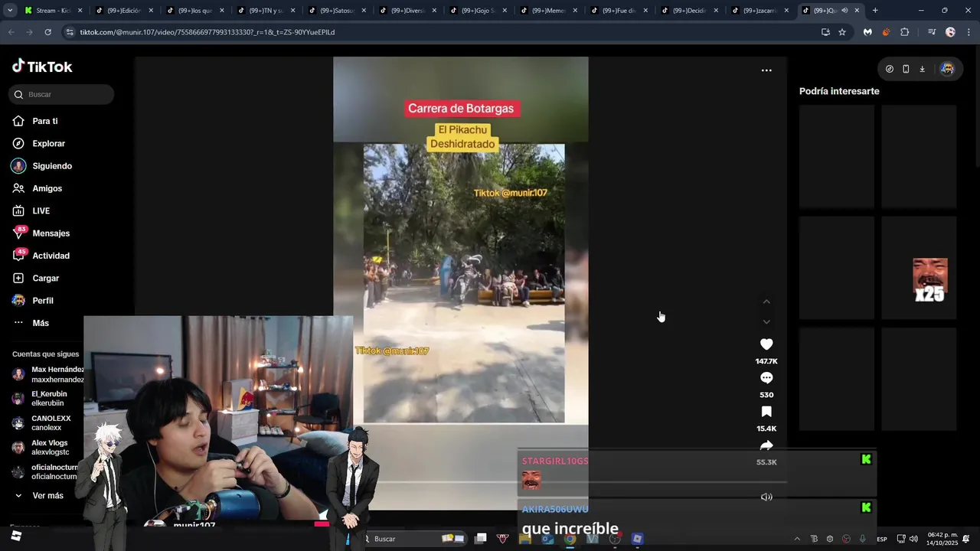Screen dimensions: 980x551
Task: Like the video with heart icon
Action: [766, 344]
